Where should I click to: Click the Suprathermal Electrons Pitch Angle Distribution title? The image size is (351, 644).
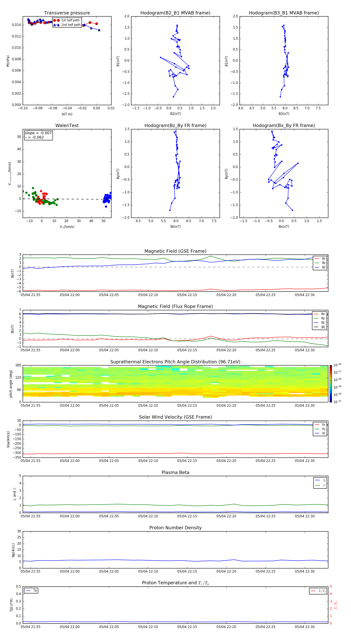tap(175, 362)
